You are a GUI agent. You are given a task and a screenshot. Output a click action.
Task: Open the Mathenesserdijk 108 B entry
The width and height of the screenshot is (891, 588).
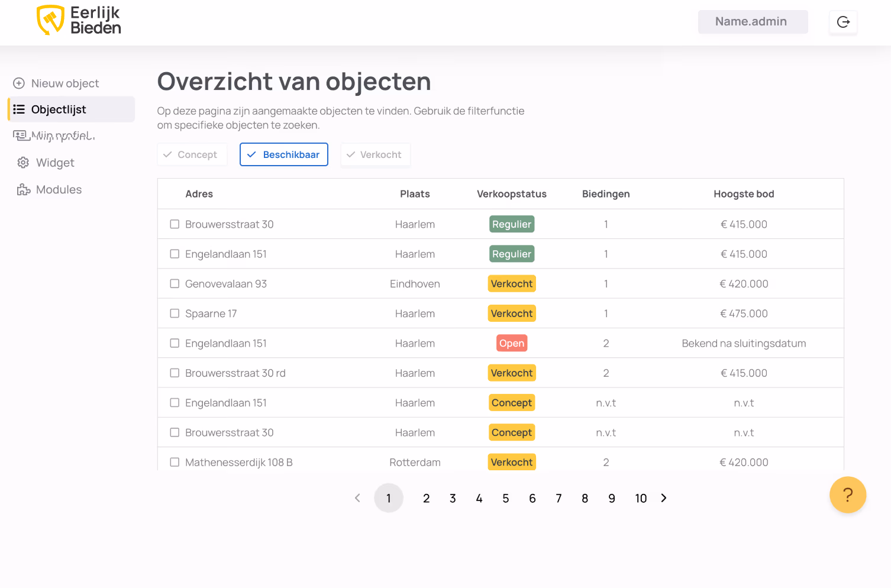point(239,462)
